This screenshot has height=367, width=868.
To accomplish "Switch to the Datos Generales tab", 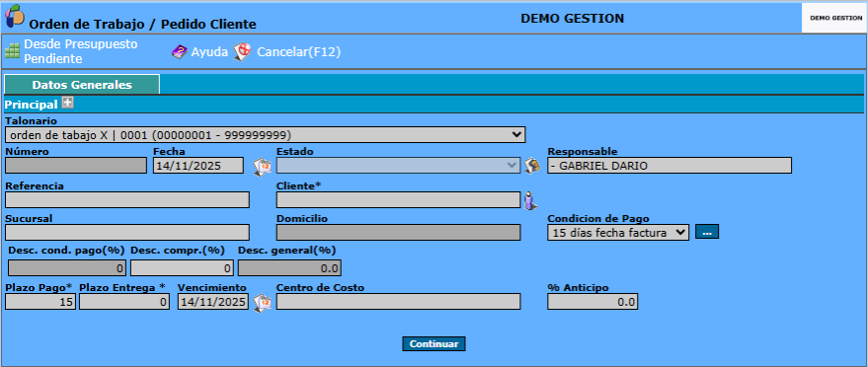I will (x=82, y=85).
